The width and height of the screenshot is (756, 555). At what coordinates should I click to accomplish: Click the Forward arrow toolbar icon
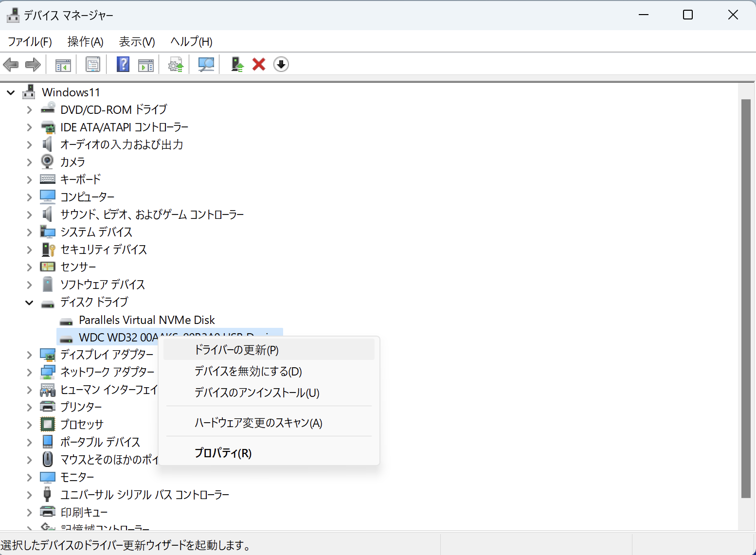pyautogui.click(x=33, y=64)
